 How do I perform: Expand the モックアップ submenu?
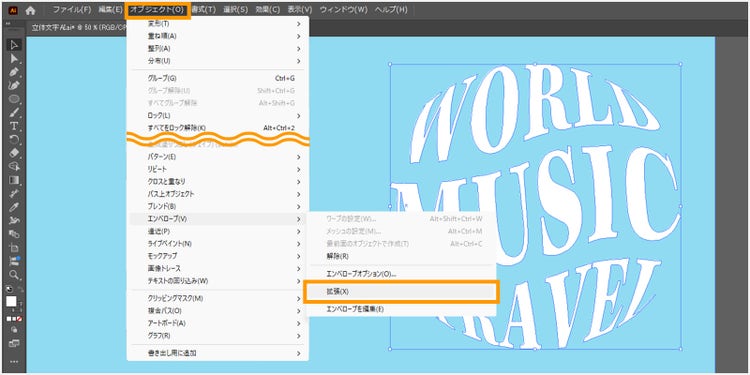pyautogui.click(x=218, y=256)
